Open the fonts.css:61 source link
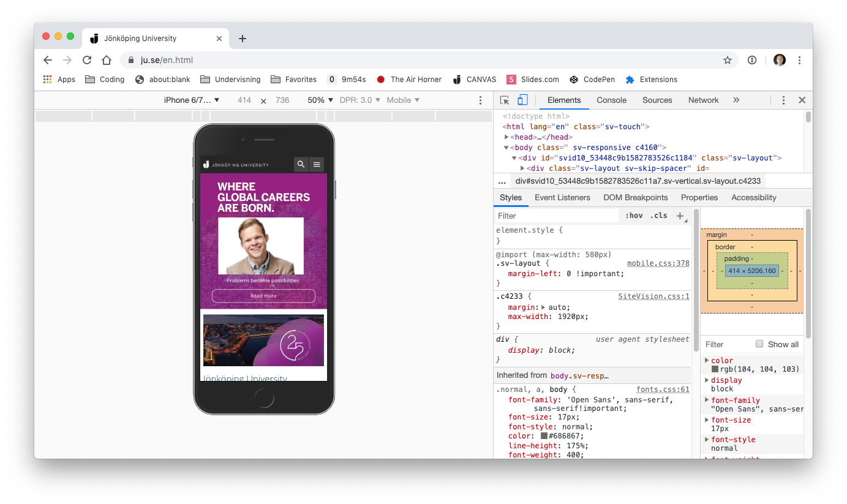This screenshot has height=504, width=847. click(663, 389)
